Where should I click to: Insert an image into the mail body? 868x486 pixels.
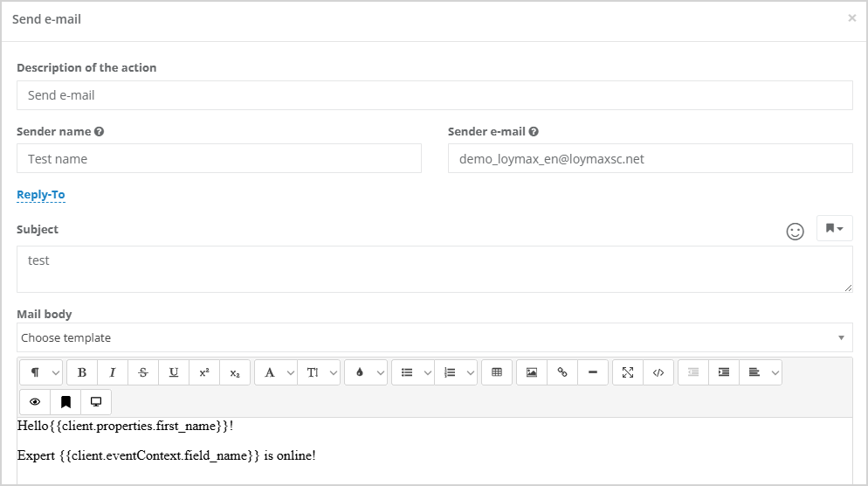click(532, 372)
